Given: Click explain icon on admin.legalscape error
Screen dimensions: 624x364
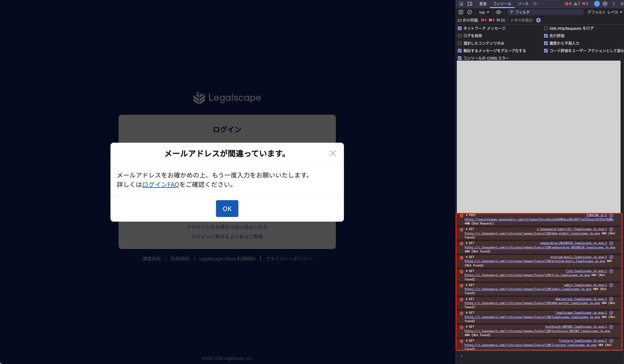Looking at the screenshot, I should tap(611, 285).
